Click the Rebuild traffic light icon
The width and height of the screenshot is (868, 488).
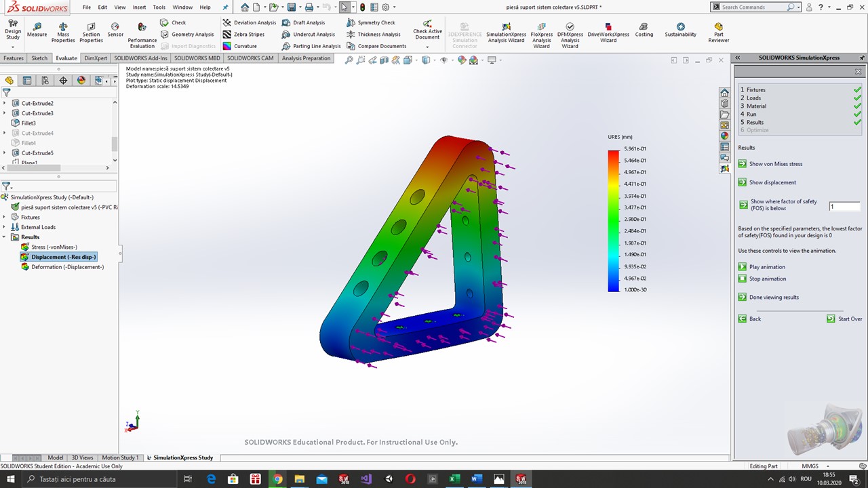pyautogui.click(x=362, y=7)
